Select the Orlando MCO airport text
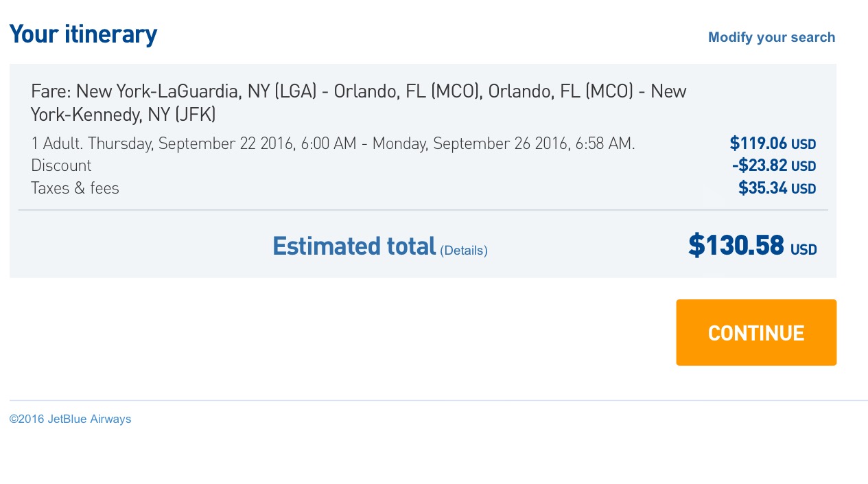The height and width of the screenshot is (484, 868). [x=407, y=91]
